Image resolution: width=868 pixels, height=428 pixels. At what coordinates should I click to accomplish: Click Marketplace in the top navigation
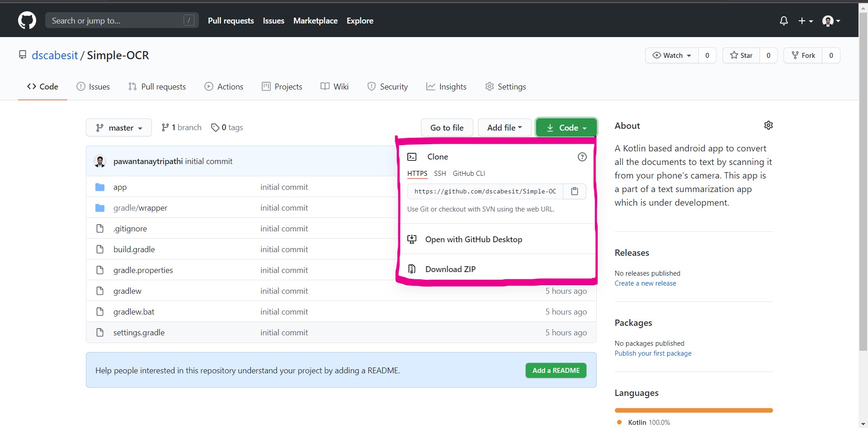click(x=316, y=21)
